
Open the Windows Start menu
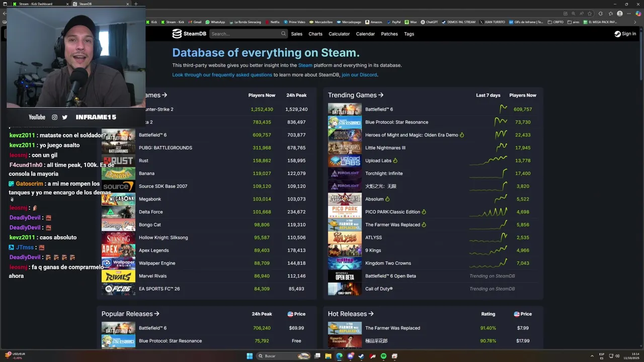pos(250,356)
